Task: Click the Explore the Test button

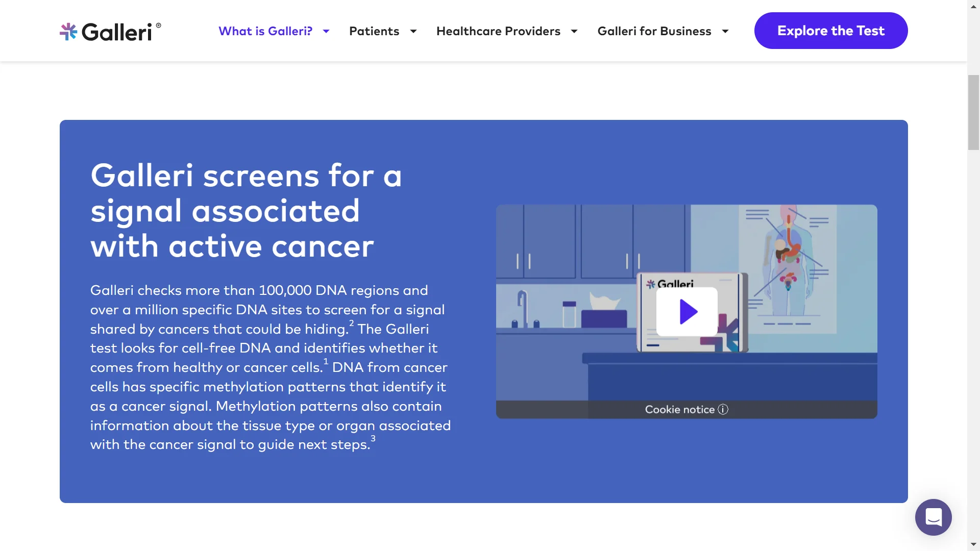Action: (831, 31)
